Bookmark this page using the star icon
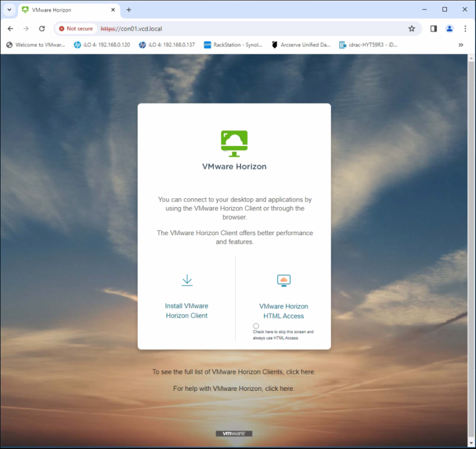The height and width of the screenshot is (449, 476). pyautogui.click(x=412, y=29)
